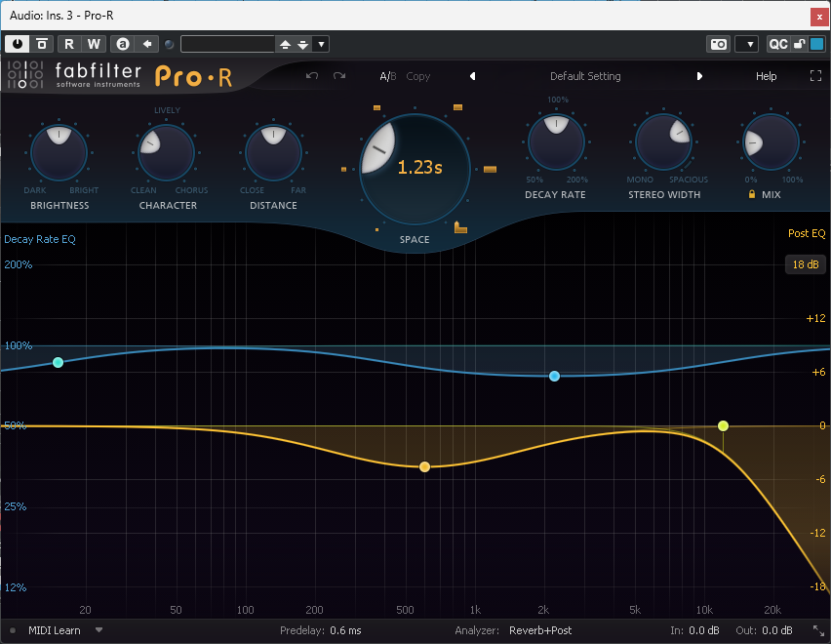Toggle the plugin power (activate) button
831x644 pixels.
17,44
